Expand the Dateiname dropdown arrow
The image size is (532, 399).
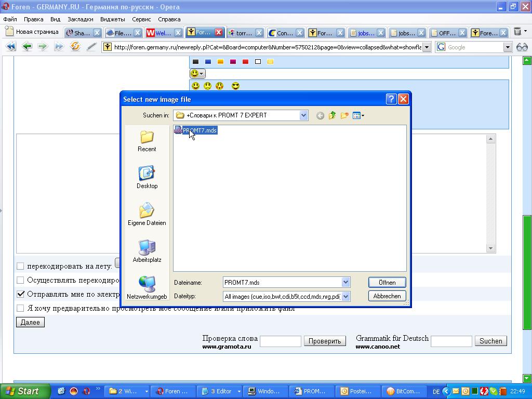(345, 282)
